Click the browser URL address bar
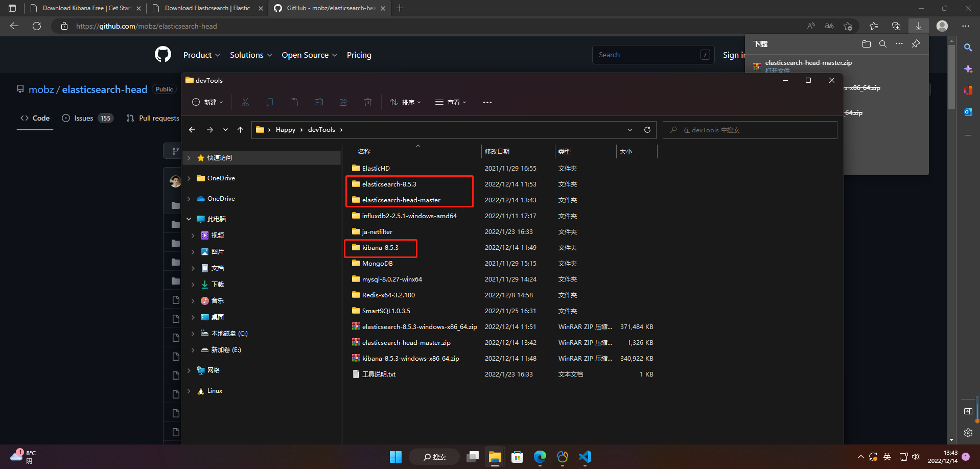The width and height of the screenshot is (980, 469). click(x=429, y=26)
